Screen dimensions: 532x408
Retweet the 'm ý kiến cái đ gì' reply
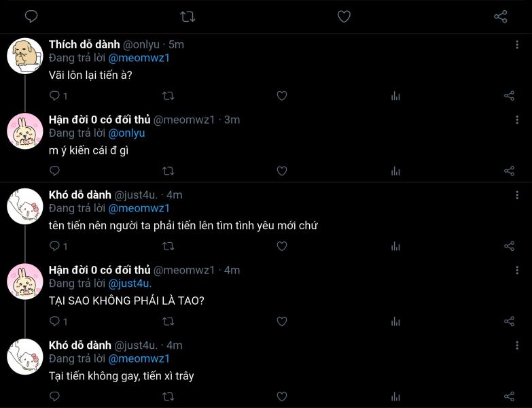tap(168, 171)
